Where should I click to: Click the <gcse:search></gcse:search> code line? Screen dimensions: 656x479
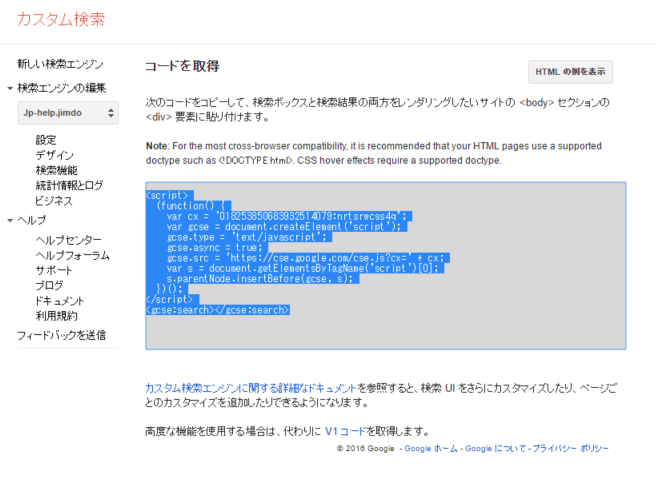point(218,310)
